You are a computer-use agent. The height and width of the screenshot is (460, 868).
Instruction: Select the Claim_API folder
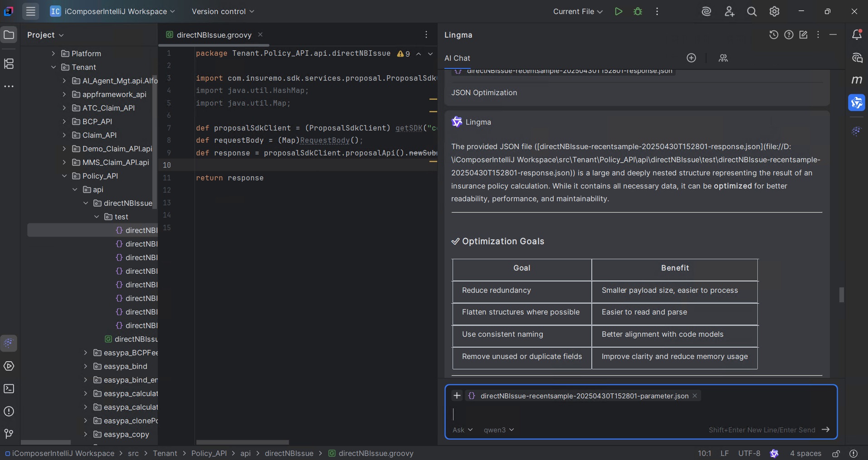pos(99,135)
